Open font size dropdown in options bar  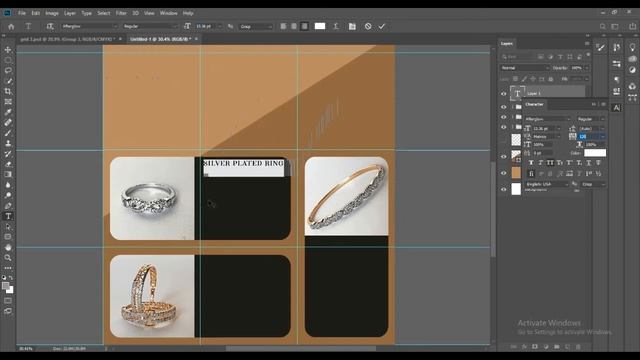point(220,27)
